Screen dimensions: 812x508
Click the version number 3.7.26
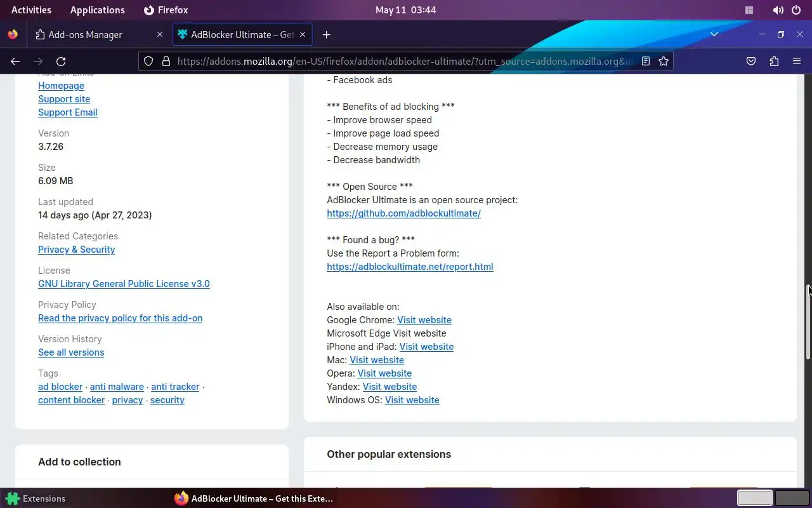[x=51, y=147]
